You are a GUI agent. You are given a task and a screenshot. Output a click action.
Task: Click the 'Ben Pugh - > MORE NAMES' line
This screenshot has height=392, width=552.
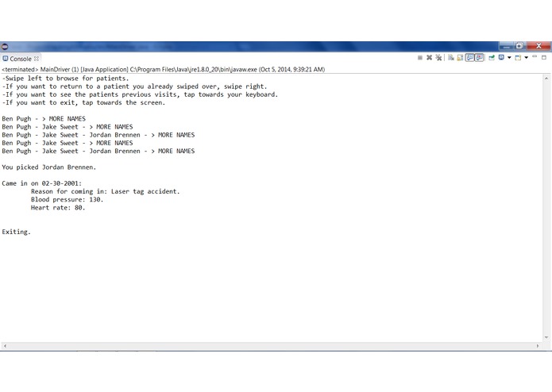click(44, 119)
